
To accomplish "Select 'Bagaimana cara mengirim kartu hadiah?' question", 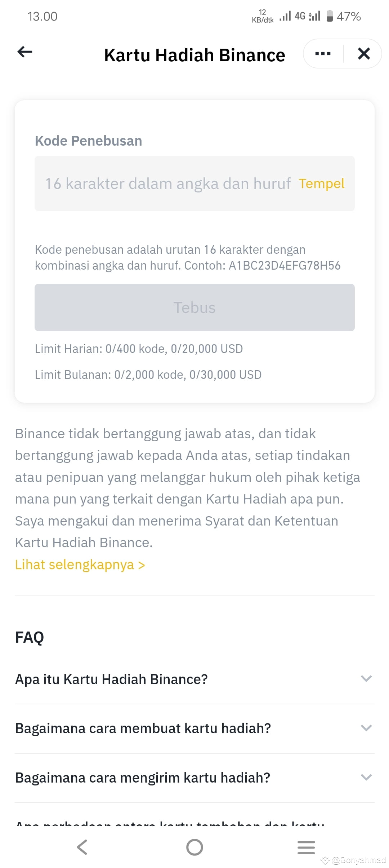I will tap(143, 778).
